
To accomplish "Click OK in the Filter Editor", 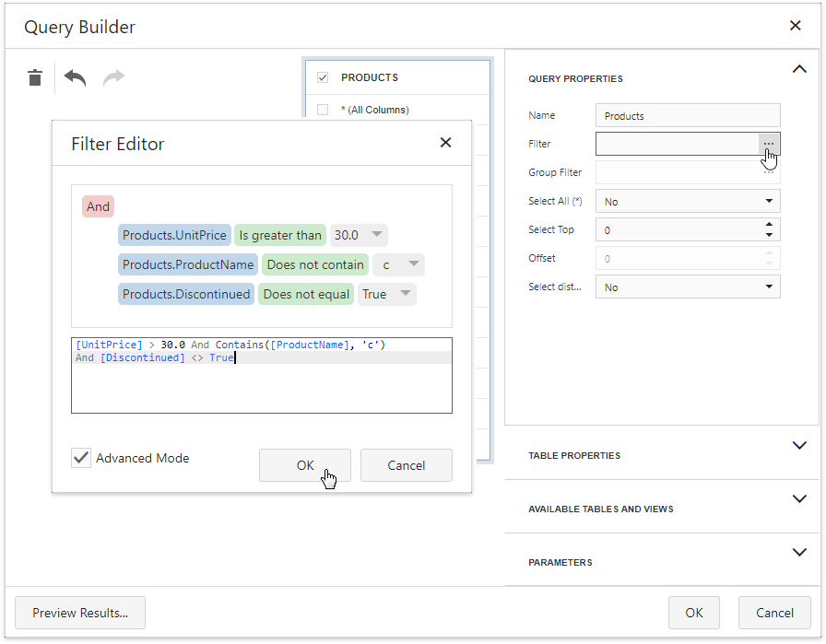I will [x=305, y=465].
